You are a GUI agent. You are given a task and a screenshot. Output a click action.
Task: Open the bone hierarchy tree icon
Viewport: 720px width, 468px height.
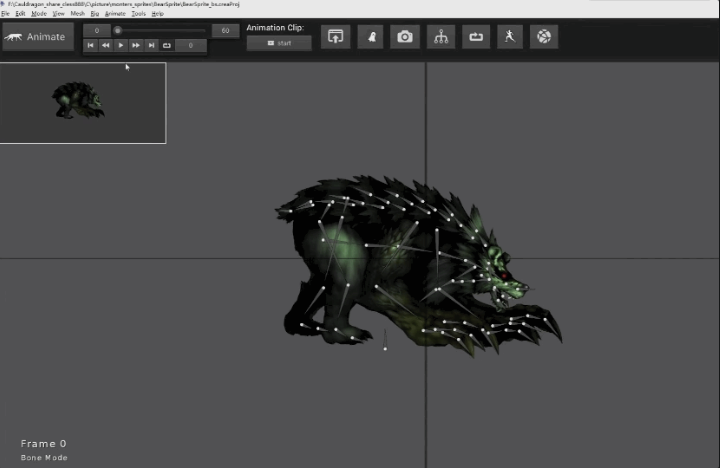[441, 36]
